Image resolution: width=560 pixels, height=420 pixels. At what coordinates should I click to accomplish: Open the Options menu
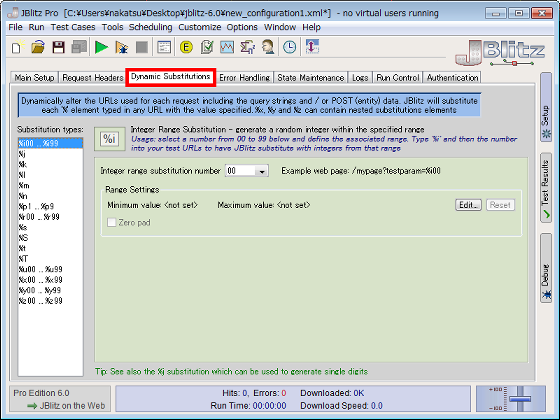(242, 27)
